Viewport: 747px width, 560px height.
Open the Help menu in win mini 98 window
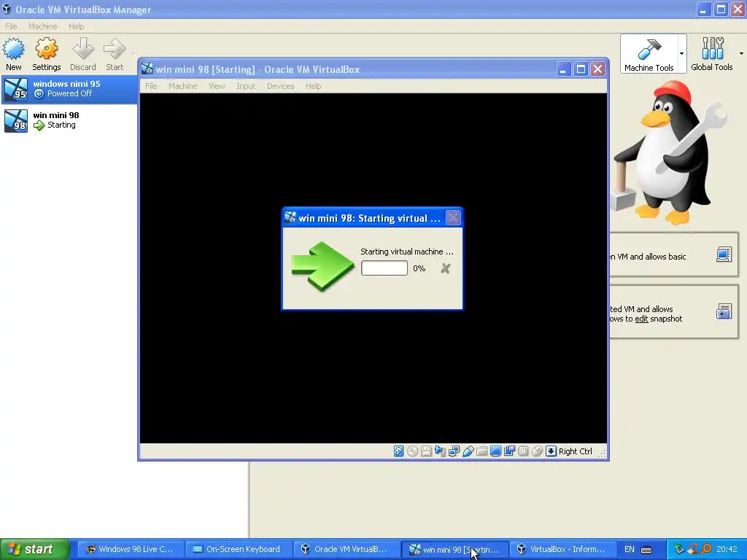click(x=313, y=86)
